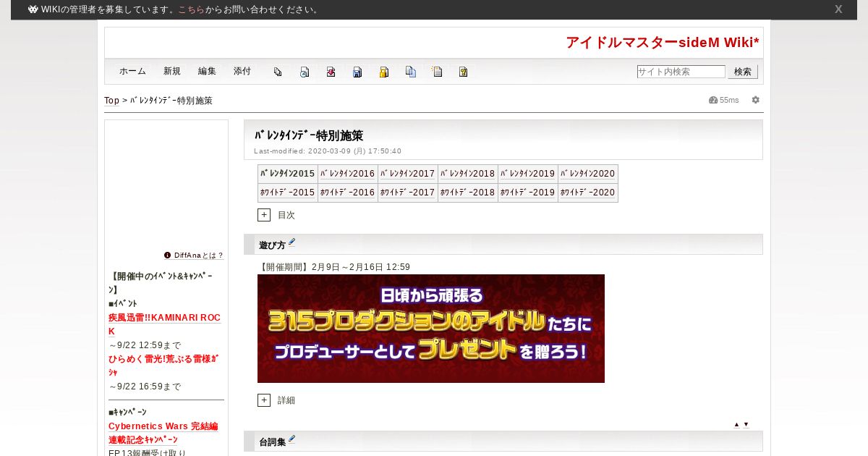
Task: Open DiffAnaとは？ link
Action: pos(199,256)
